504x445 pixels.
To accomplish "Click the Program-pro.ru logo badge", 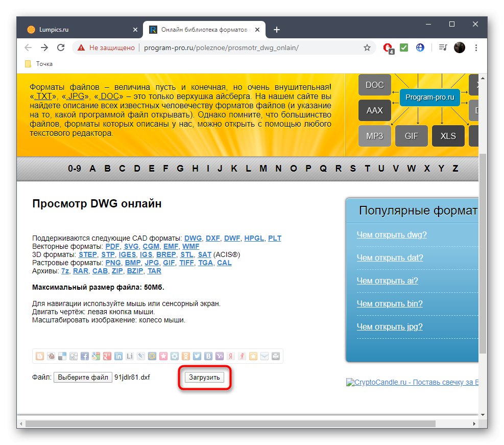I will [x=429, y=98].
